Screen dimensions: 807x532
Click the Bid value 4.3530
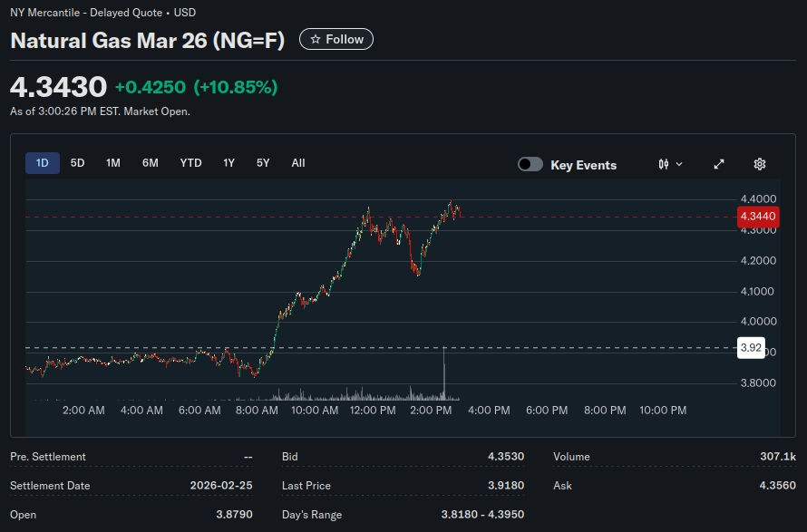[x=506, y=457]
